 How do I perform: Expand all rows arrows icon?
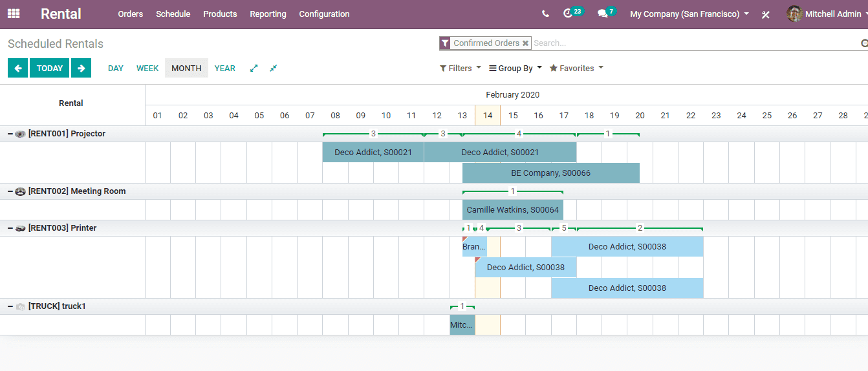pos(254,68)
